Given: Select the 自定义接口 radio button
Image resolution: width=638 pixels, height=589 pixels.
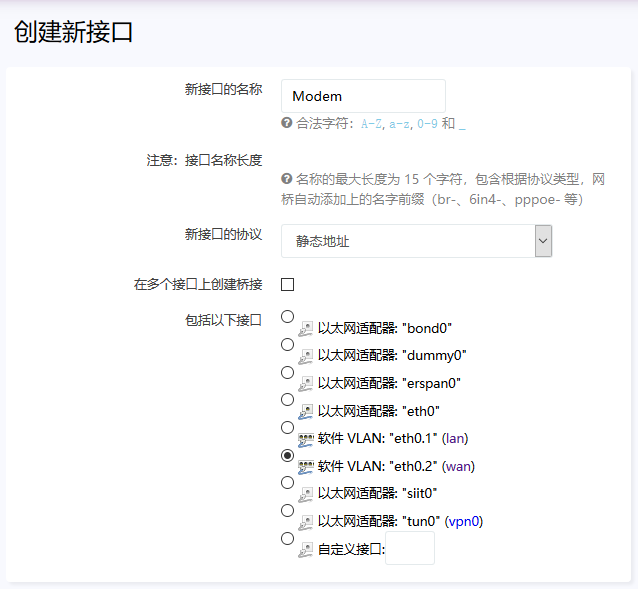Looking at the screenshot, I should pos(287,538).
